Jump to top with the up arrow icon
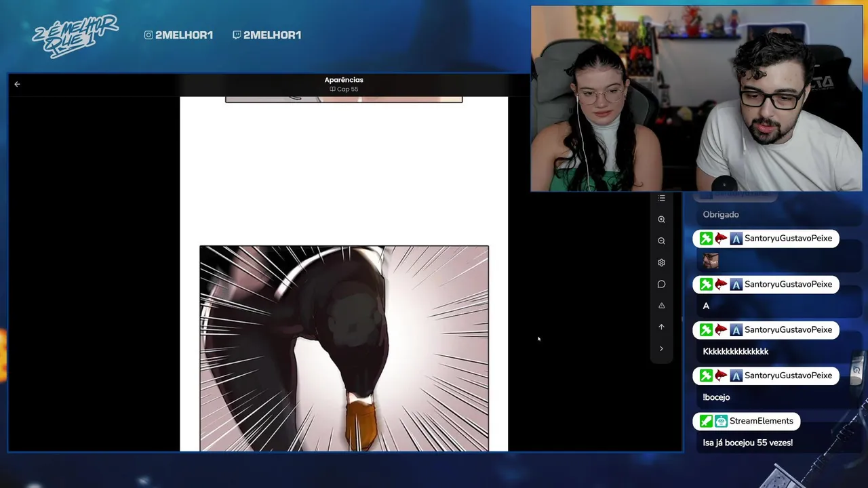This screenshot has width=868, height=488. click(661, 327)
